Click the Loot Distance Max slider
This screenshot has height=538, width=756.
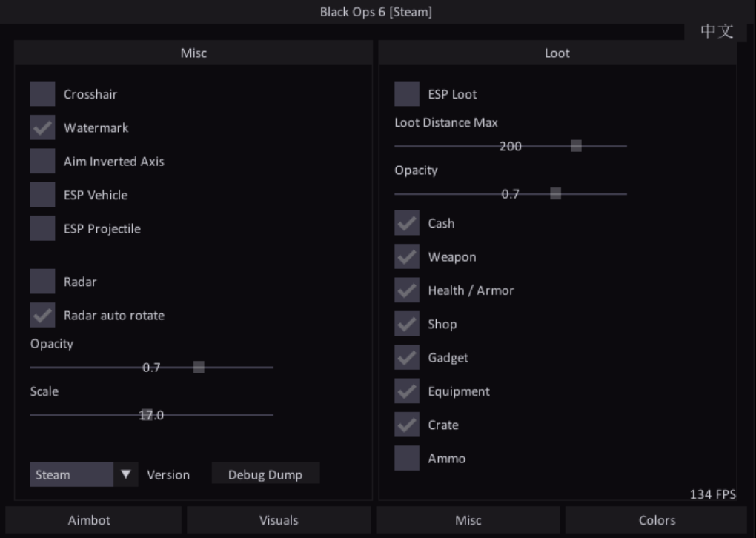511,147
